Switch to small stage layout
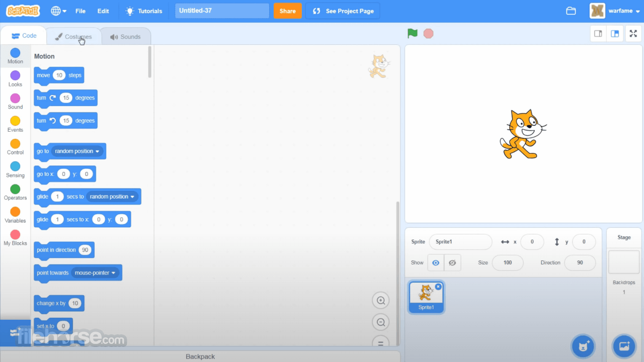Viewport: 644px width, 362px height. coord(598,34)
